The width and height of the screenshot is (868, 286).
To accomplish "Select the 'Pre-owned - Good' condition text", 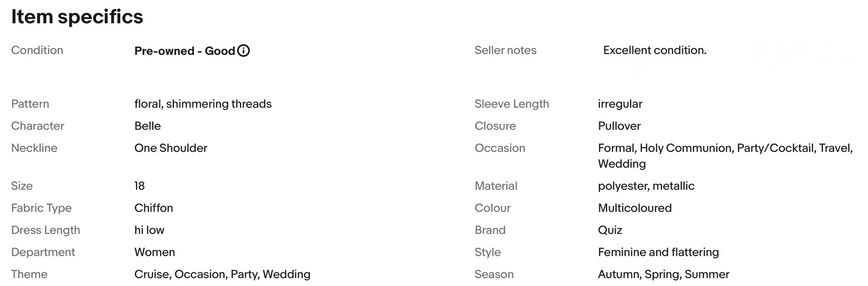I will coord(185,51).
